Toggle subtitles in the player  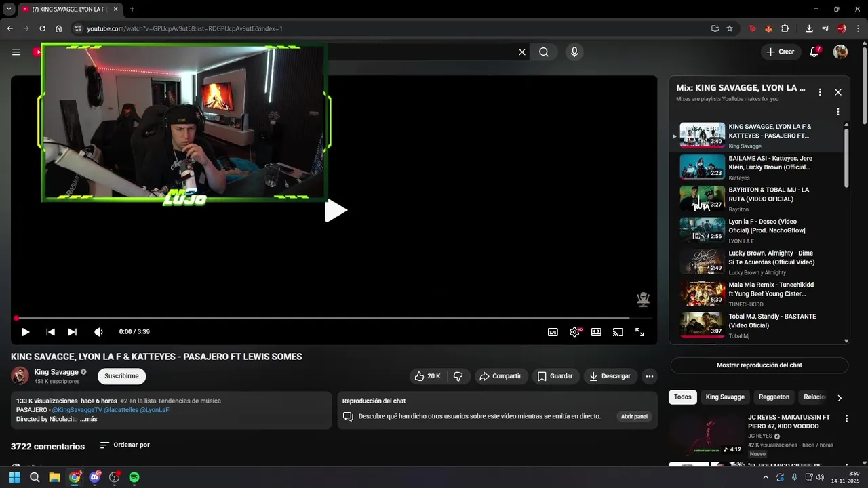(x=553, y=332)
